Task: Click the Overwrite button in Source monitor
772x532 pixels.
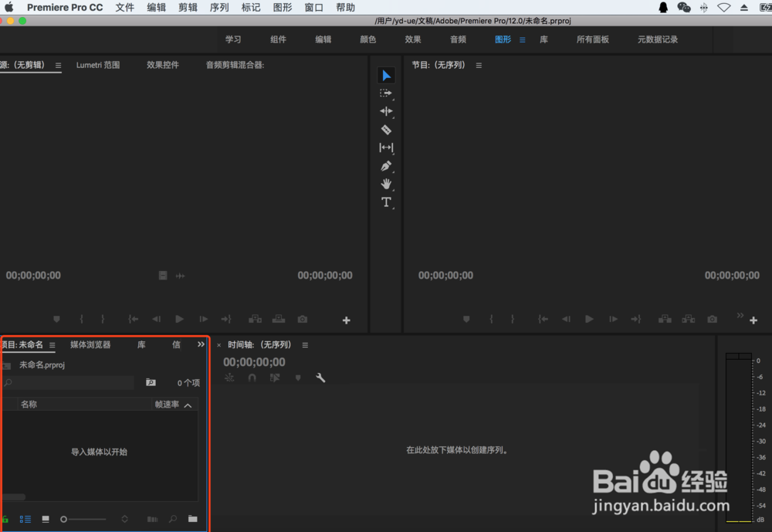Action: coord(279,319)
